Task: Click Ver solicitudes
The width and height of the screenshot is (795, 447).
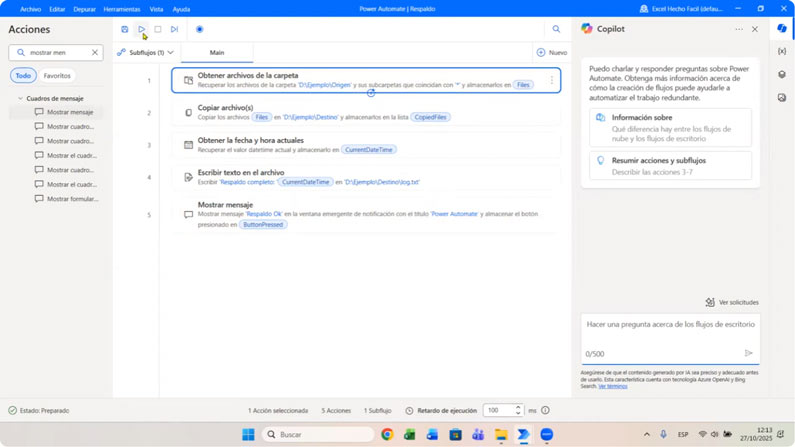Action: coord(732,303)
